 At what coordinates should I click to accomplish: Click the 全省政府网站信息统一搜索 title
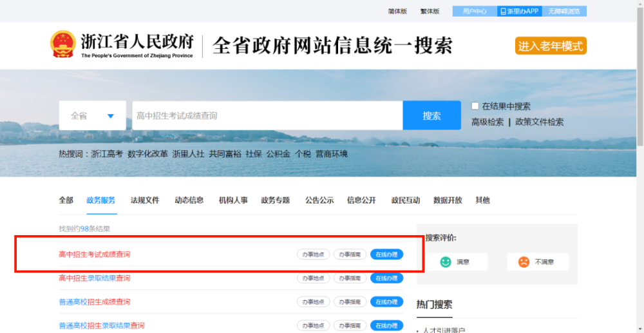(x=333, y=46)
